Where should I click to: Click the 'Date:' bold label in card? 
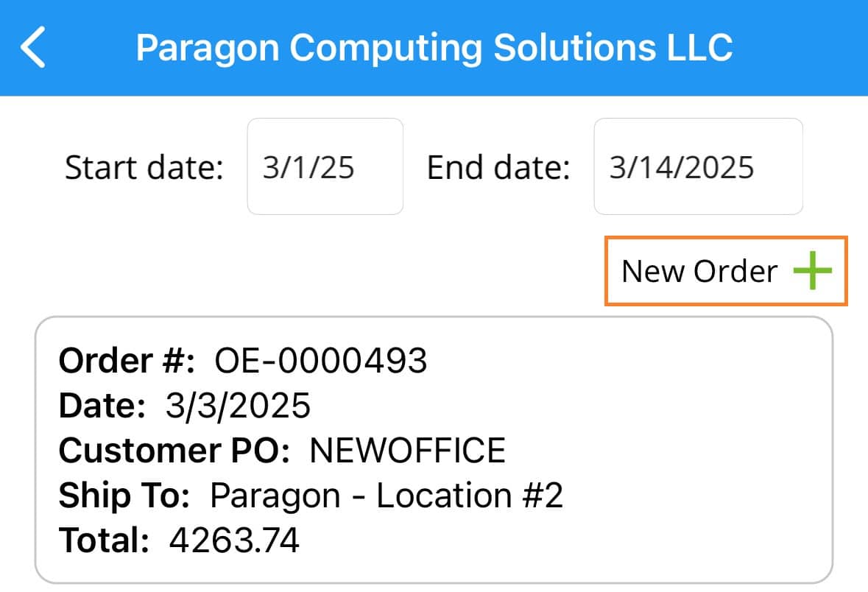pyautogui.click(x=102, y=406)
